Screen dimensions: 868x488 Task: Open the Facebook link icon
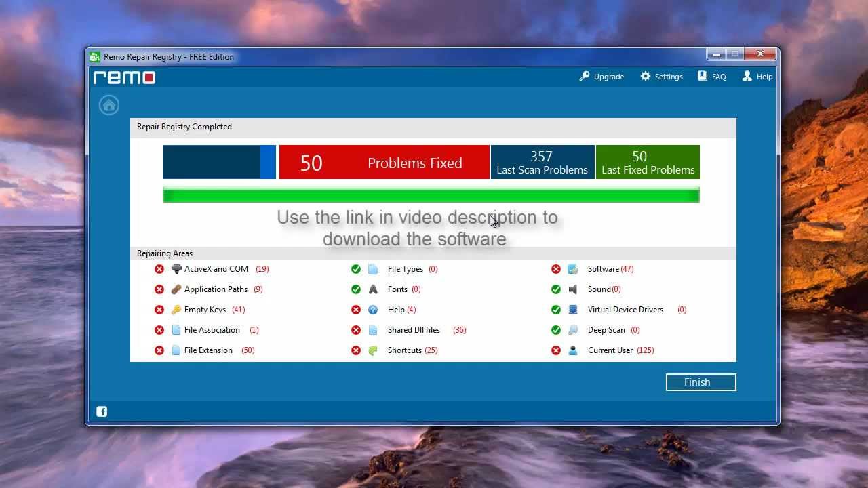[102, 411]
